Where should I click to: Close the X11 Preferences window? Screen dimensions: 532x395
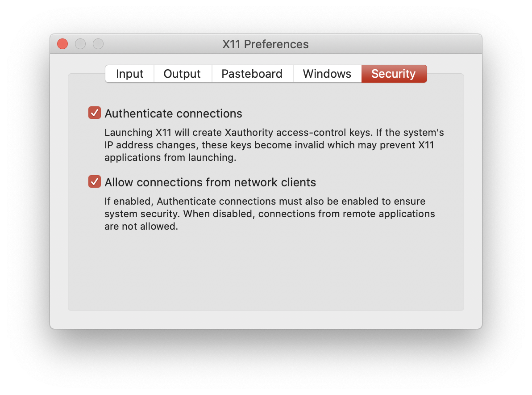click(x=62, y=44)
